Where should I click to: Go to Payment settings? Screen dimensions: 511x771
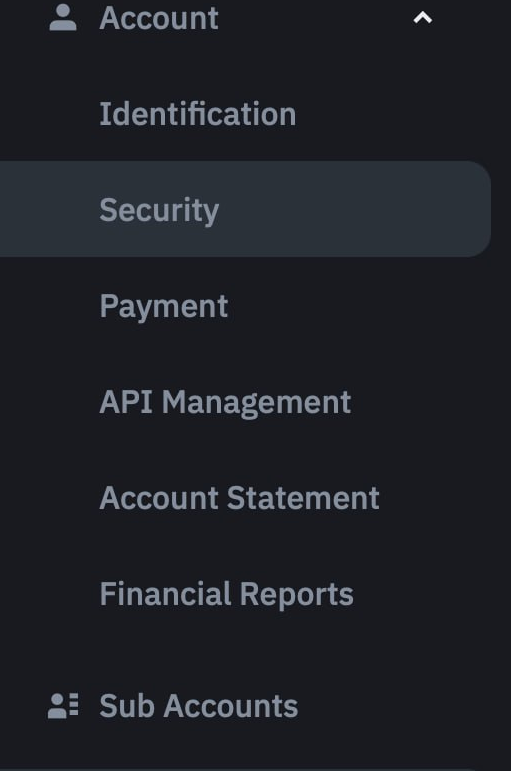[x=164, y=306]
